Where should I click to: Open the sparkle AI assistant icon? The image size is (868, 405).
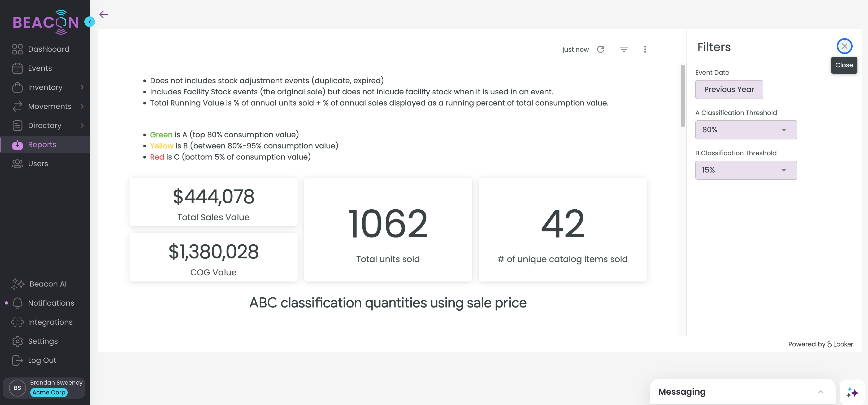852,392
